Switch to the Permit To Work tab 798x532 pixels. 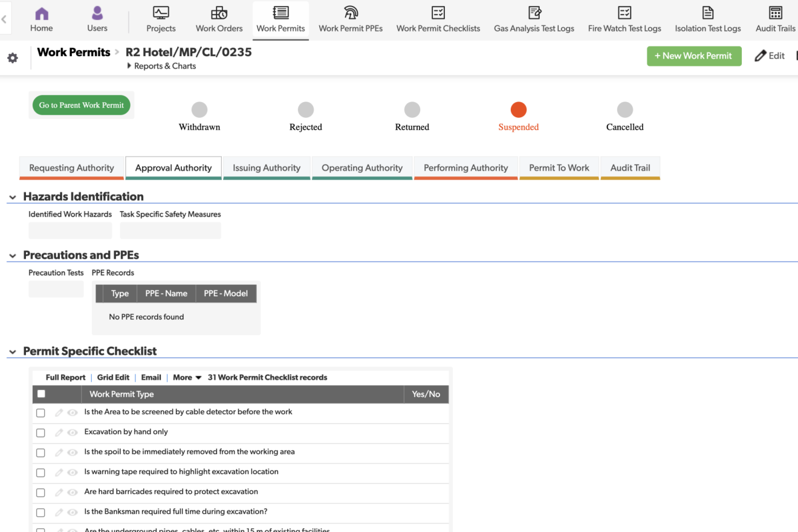(559, 168)
